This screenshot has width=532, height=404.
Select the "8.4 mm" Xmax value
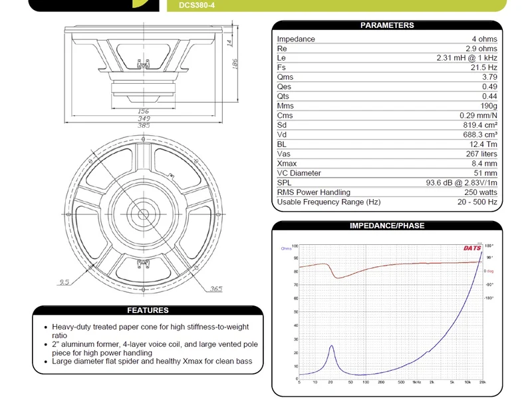coord(484,163)
